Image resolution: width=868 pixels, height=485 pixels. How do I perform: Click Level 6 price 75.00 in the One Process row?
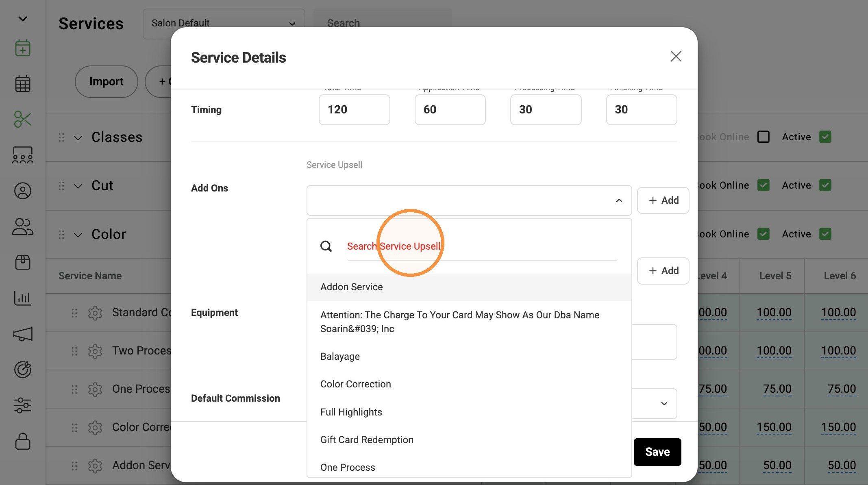[x=842, y=389]
